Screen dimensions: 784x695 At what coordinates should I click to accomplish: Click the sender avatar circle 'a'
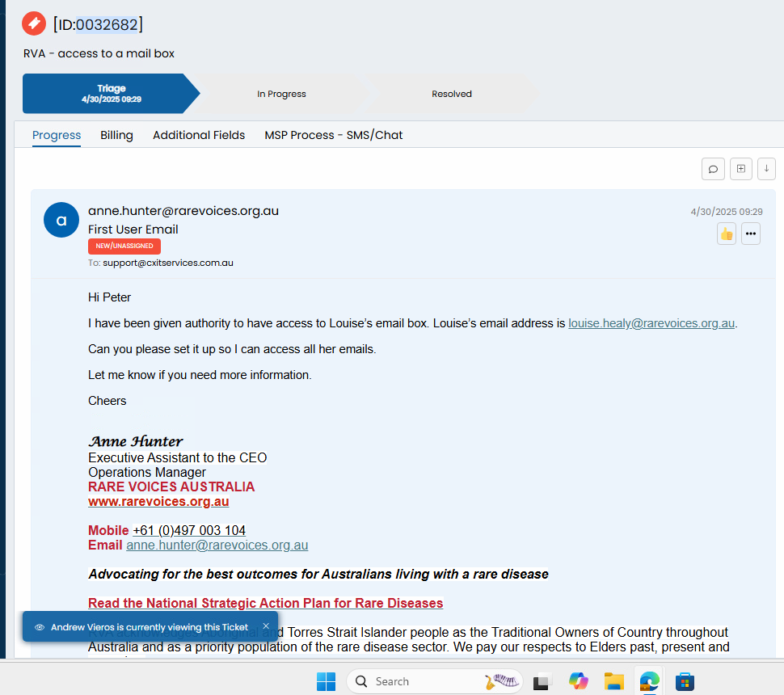61,220
